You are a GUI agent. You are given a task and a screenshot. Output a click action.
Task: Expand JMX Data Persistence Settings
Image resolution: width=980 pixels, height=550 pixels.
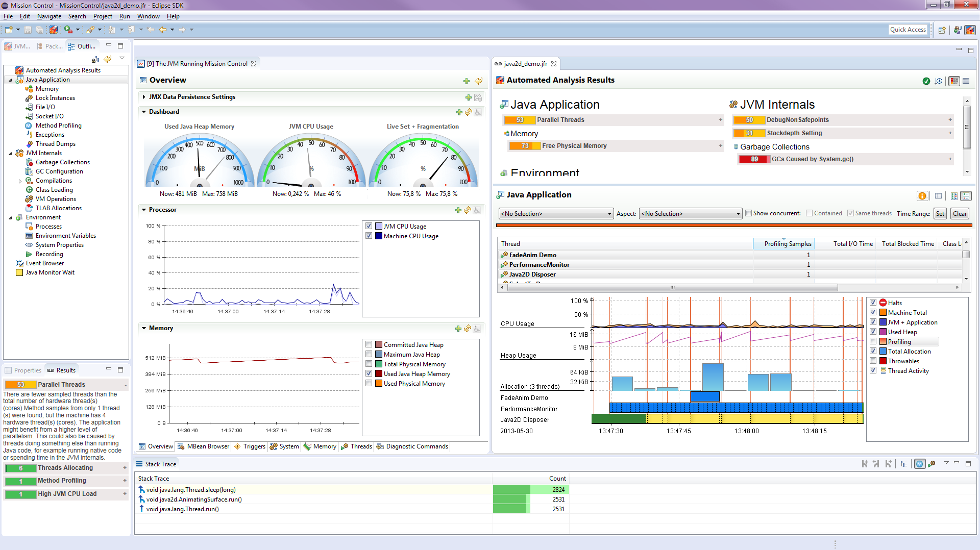point(144,97)
